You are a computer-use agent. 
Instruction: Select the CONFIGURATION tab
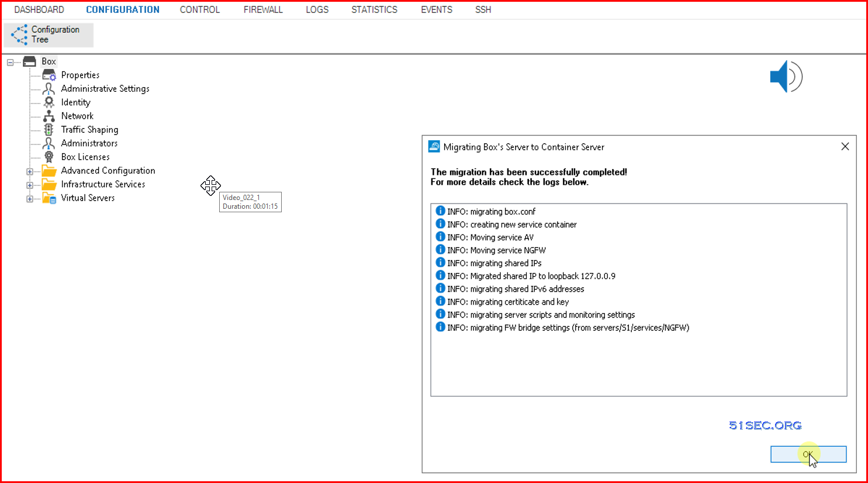point(123,10)
